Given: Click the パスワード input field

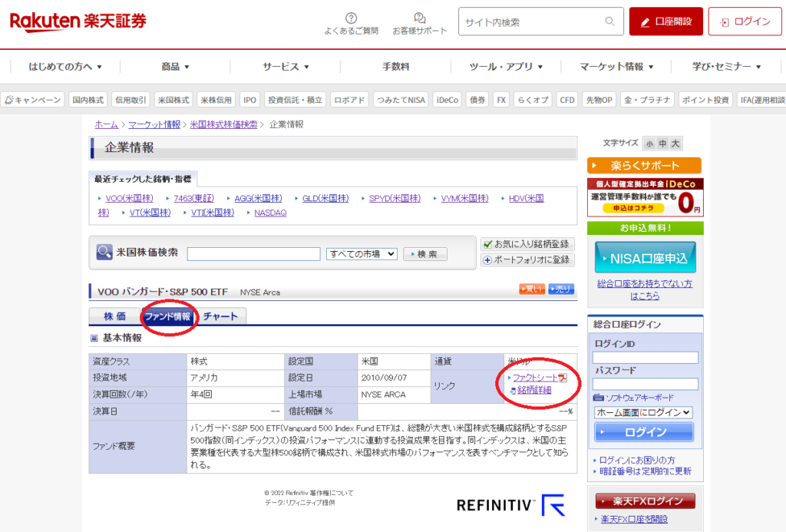Looking at the screenshot, I should [x=645, y=384].
